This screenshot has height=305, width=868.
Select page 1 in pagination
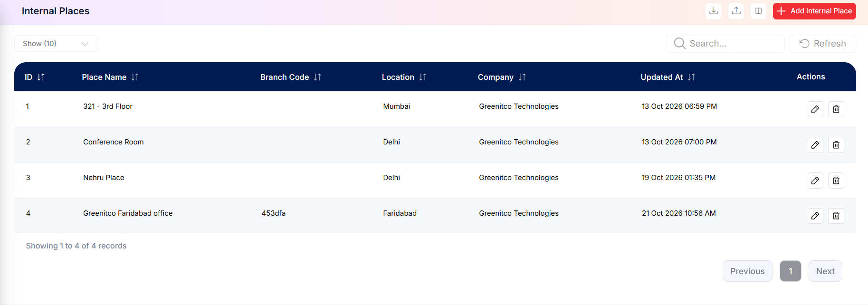[791, 271]
